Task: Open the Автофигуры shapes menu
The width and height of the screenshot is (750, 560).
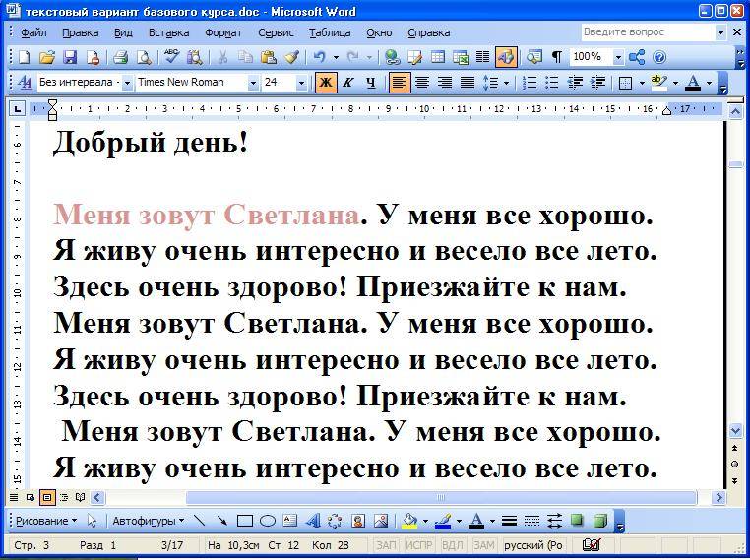Action: (149, 521)
